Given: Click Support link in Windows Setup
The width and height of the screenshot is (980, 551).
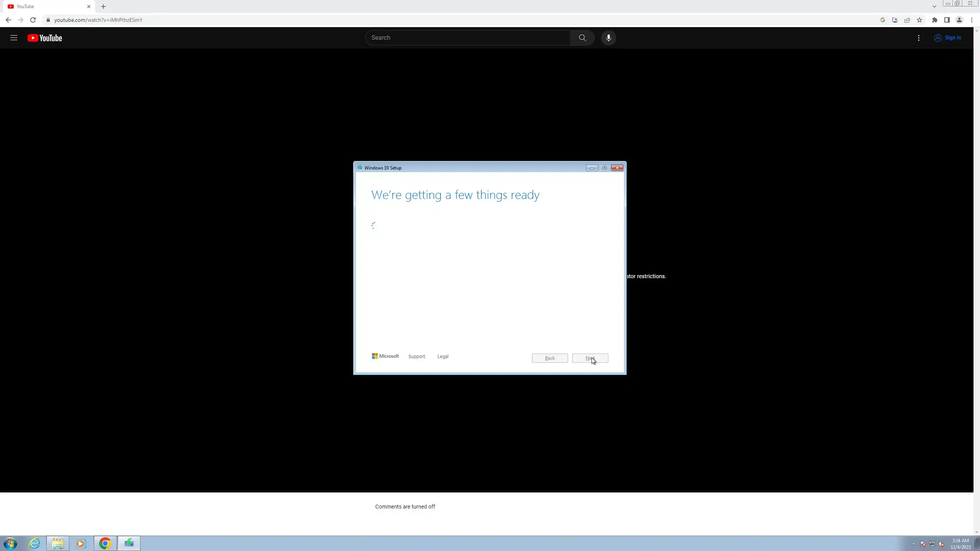Looking at the screenshot, I should [x=416, y=357].
